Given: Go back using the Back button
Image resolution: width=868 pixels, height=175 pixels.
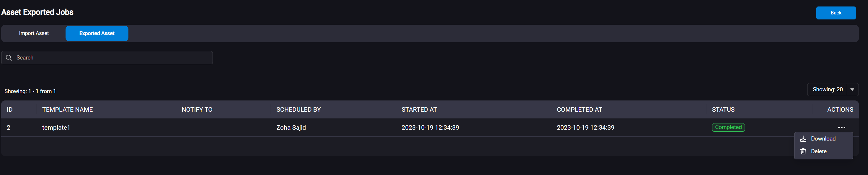Looking at the screenshot, I should pyautogui.click(x=836, y=13).
